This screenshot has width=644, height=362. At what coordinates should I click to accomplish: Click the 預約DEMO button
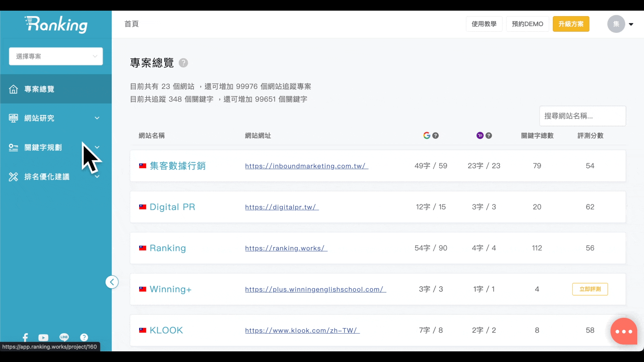527,24
